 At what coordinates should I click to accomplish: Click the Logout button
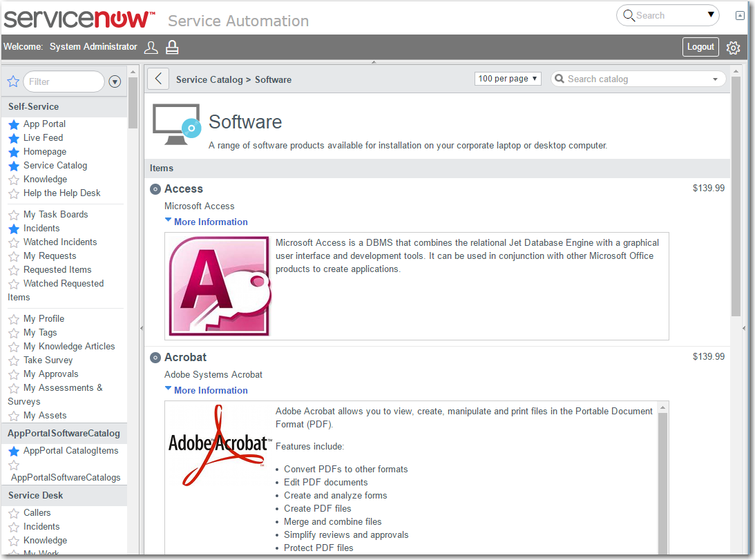(700, 46)
